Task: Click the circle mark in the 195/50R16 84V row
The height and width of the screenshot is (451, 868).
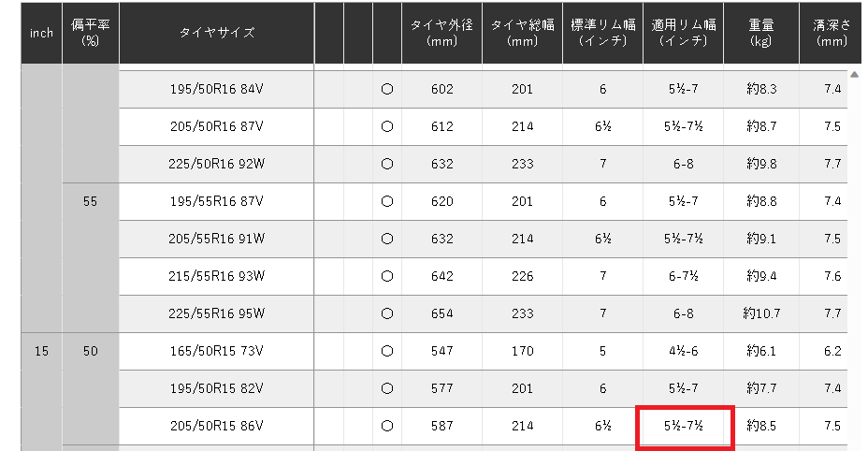Action: point(386,90)
